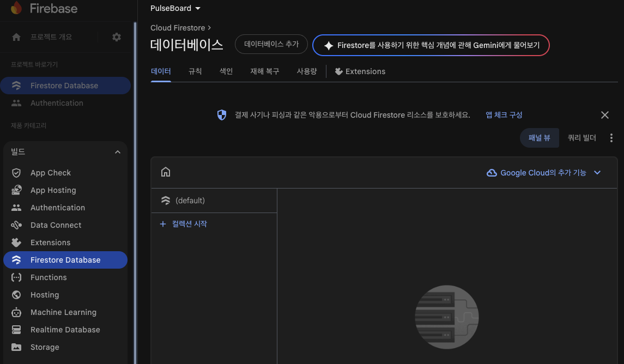The image size is (624, 364).
Task: Ask Gemini about Firestore core concepts
Action: click(431, 45)
